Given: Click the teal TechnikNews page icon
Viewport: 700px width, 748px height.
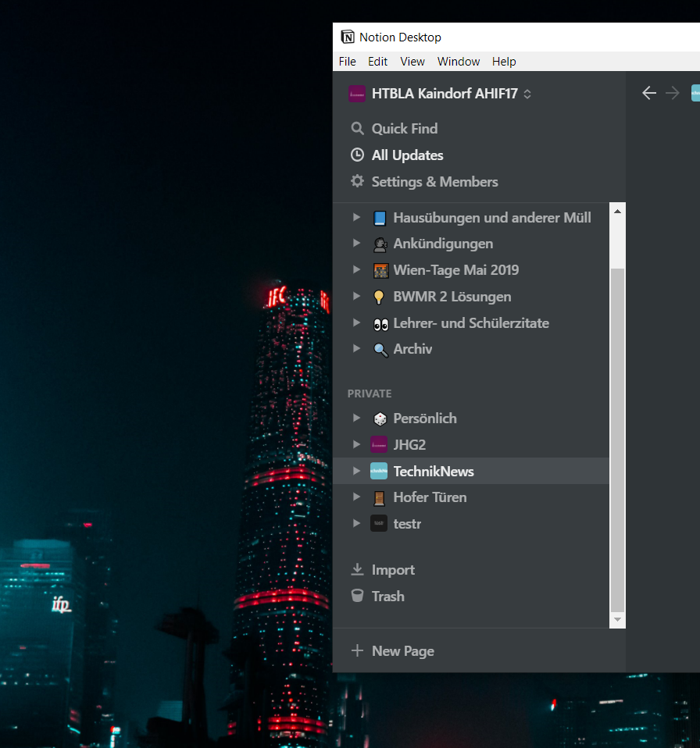Looking at the screenshot, I should pyautogui.click(x=379, y=471).
